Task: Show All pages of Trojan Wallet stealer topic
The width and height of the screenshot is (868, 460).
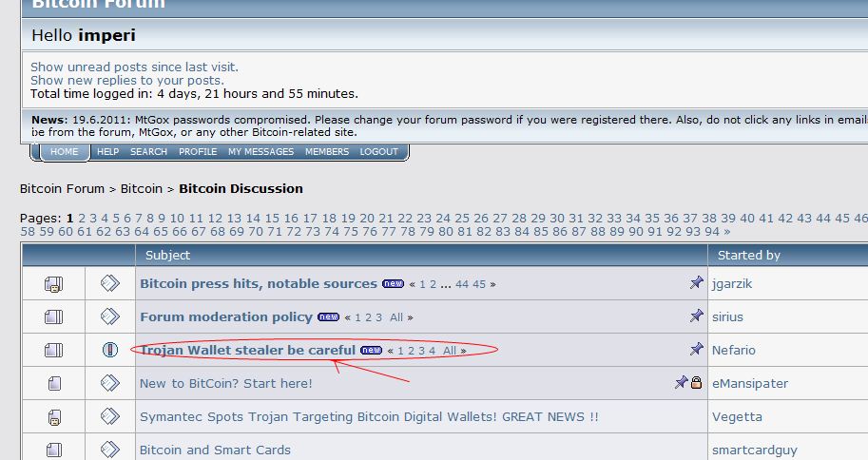Action: (x=450, y=351)
